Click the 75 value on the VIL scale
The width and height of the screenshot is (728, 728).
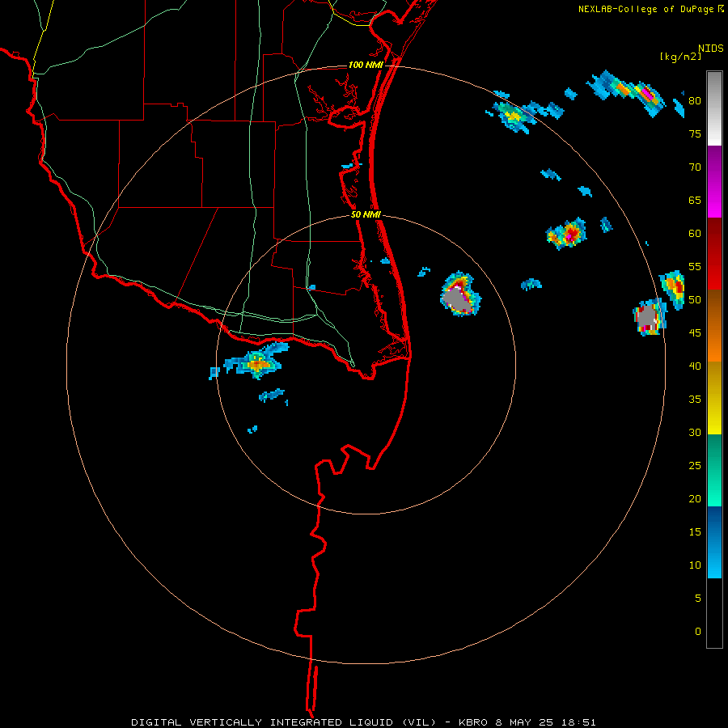pyautogui.click(x=695, y=133)
